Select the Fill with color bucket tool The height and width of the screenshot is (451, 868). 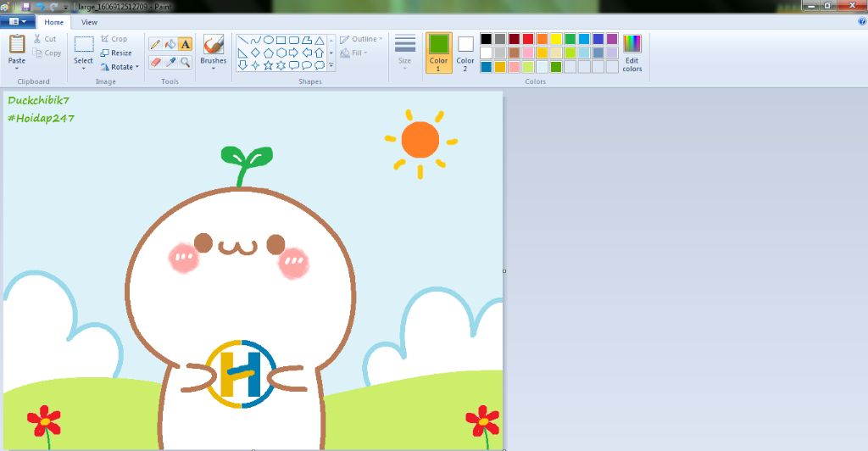[170, 44]
